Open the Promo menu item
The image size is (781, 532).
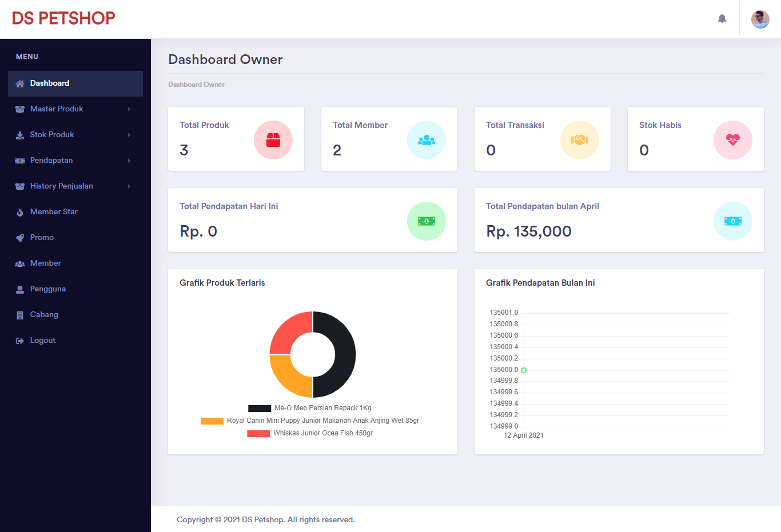tap(42, 237)
